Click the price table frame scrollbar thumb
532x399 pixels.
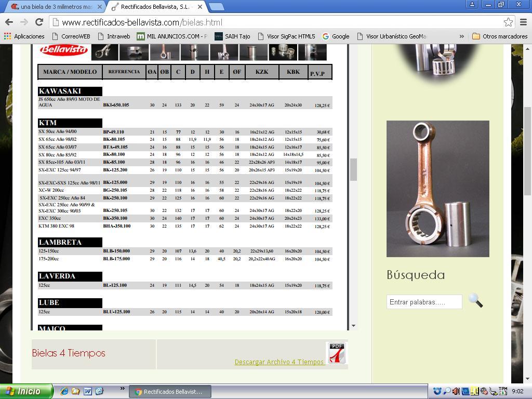tap(353, 169)
